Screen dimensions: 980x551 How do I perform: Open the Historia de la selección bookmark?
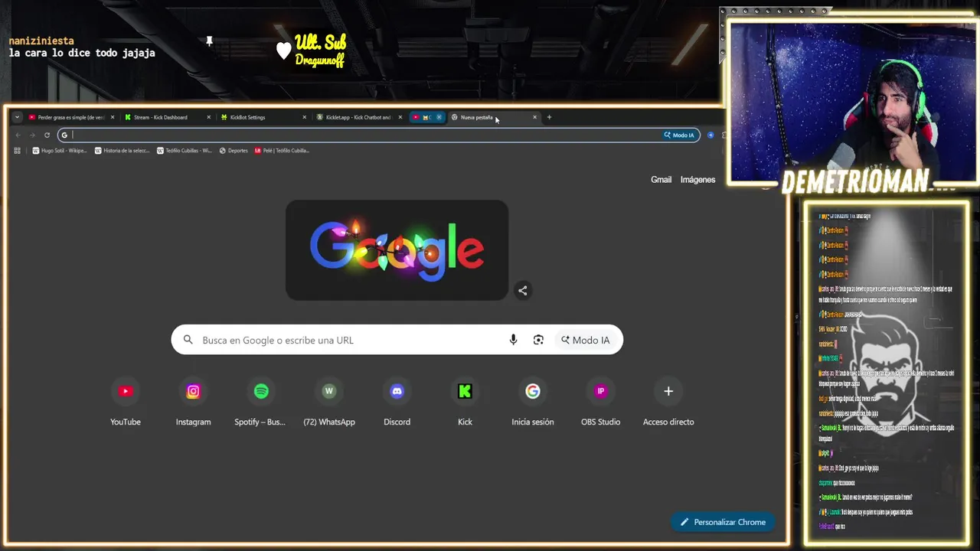(122, 151)
